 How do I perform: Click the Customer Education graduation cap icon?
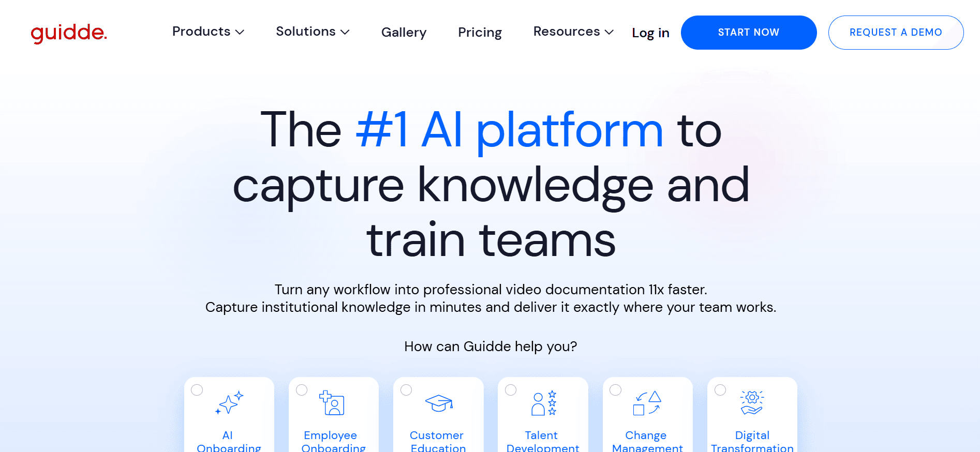point(439,403)
